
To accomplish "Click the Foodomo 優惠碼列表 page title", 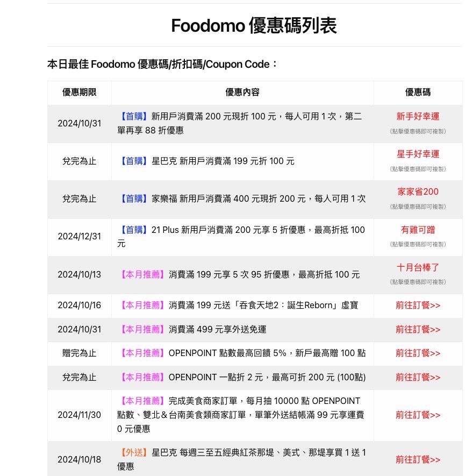I will click(254, 25).
